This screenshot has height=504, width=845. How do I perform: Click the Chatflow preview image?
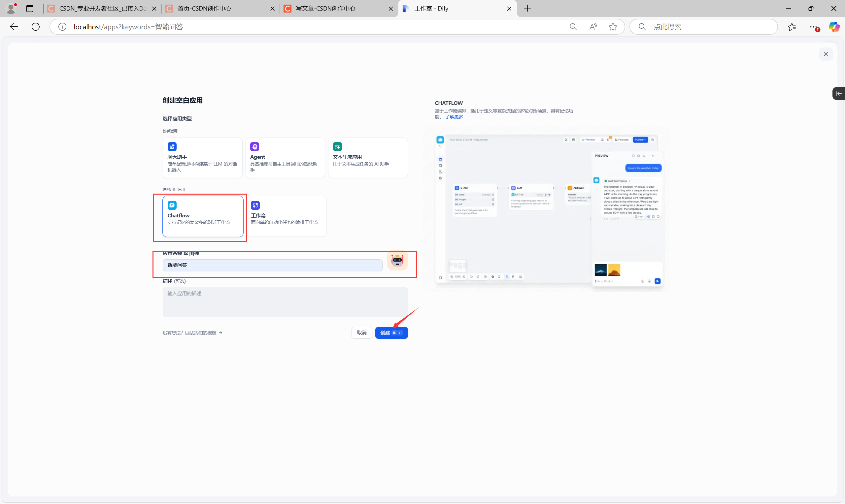(548, 209)
